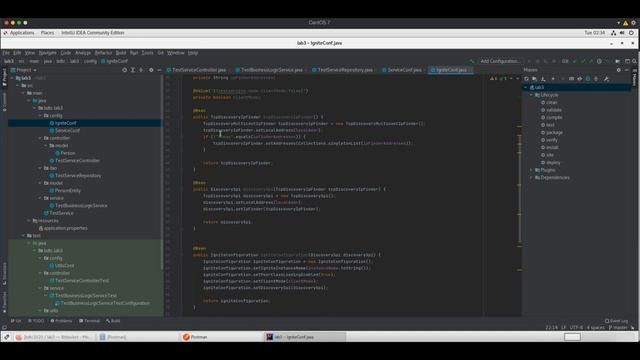
Task: Click Add Configuration button
Action: pyautogui.click(x=500, y=61)
